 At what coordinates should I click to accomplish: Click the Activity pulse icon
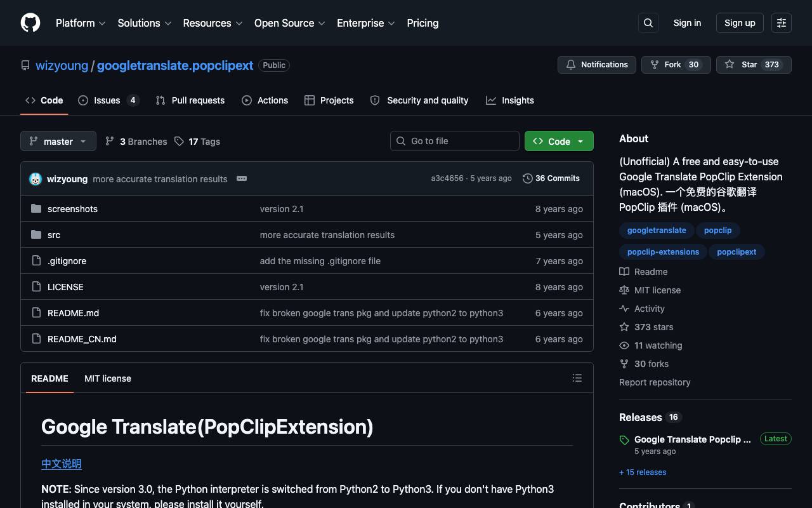pos(624,309)
